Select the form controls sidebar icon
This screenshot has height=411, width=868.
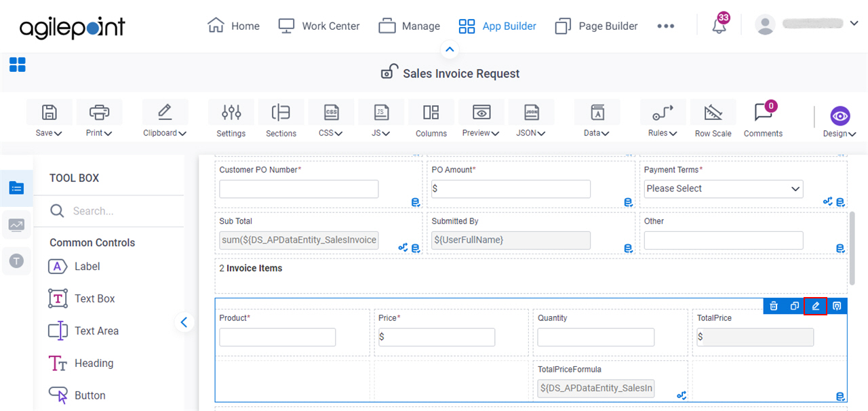(16, 189)
